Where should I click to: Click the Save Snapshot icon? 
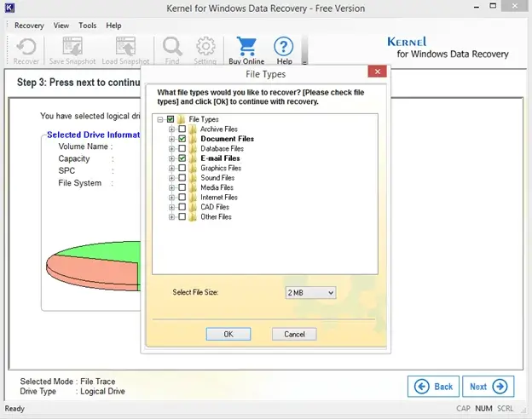tap(72, 47)
